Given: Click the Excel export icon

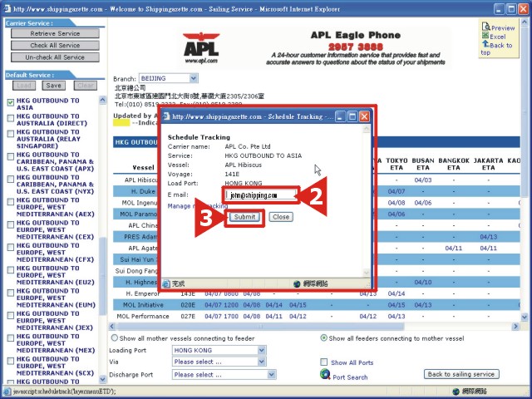Looking at the screenshot, I should (485, 36).
